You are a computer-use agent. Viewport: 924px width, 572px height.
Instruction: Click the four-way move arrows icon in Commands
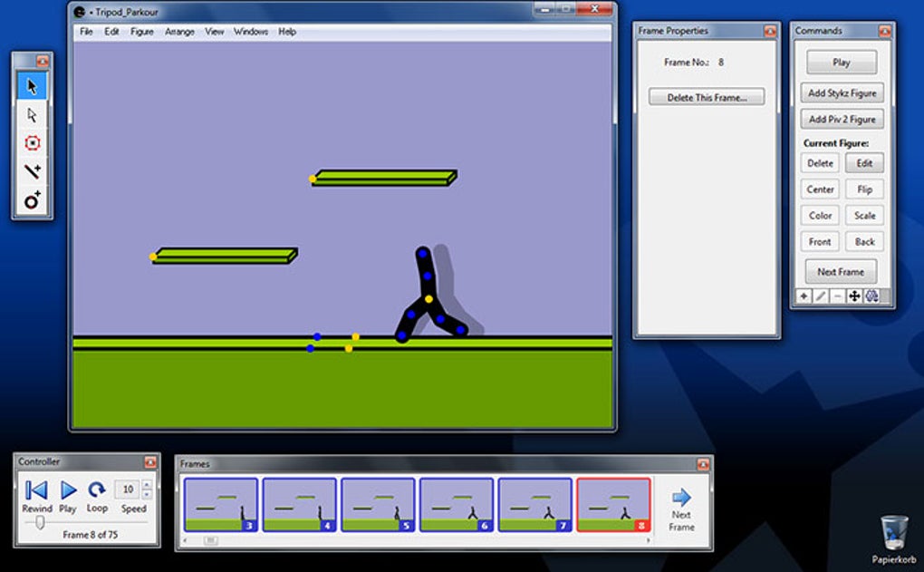point(854,296)
